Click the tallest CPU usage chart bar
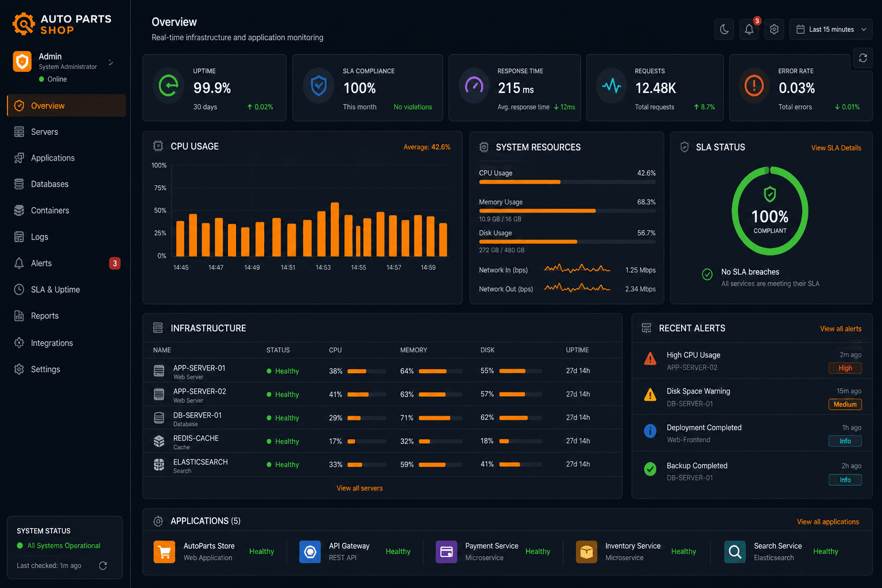This screenshot has height=588, width=882. [335, 229]
